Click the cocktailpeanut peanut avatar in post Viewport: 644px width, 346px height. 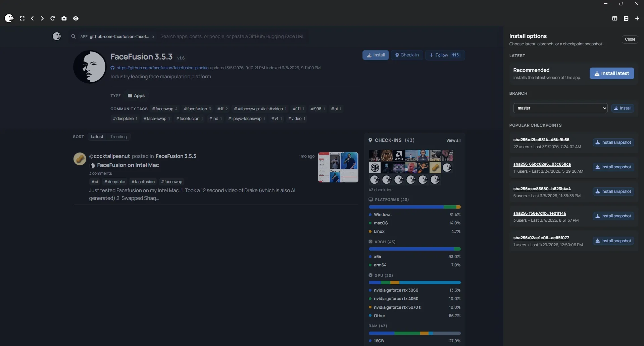[x=80, y=159]
